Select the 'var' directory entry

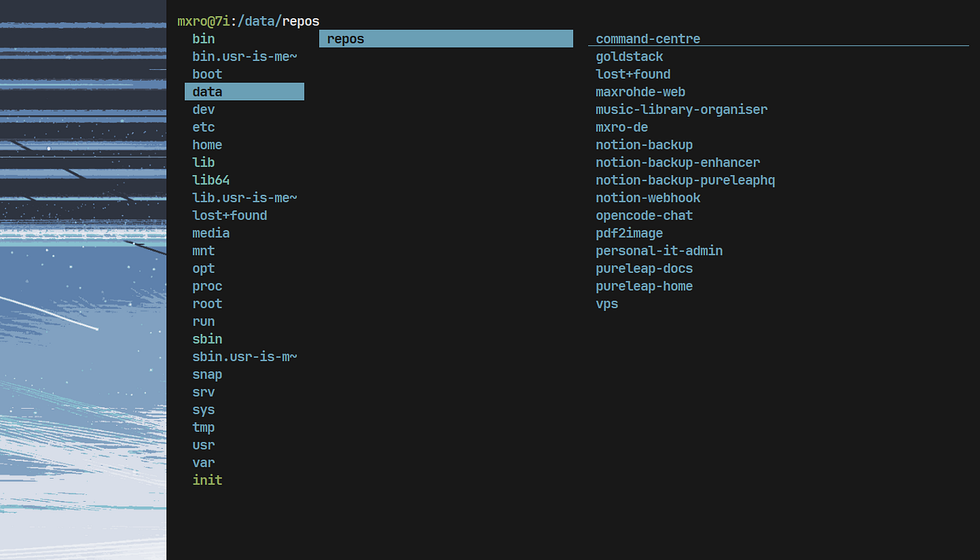tap(204, 463)
